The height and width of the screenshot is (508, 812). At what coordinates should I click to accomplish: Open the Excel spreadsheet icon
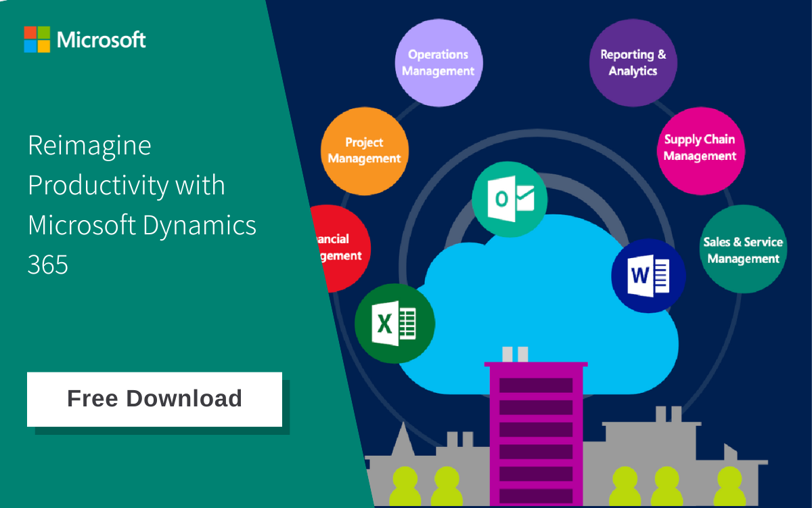click(394, 323)
